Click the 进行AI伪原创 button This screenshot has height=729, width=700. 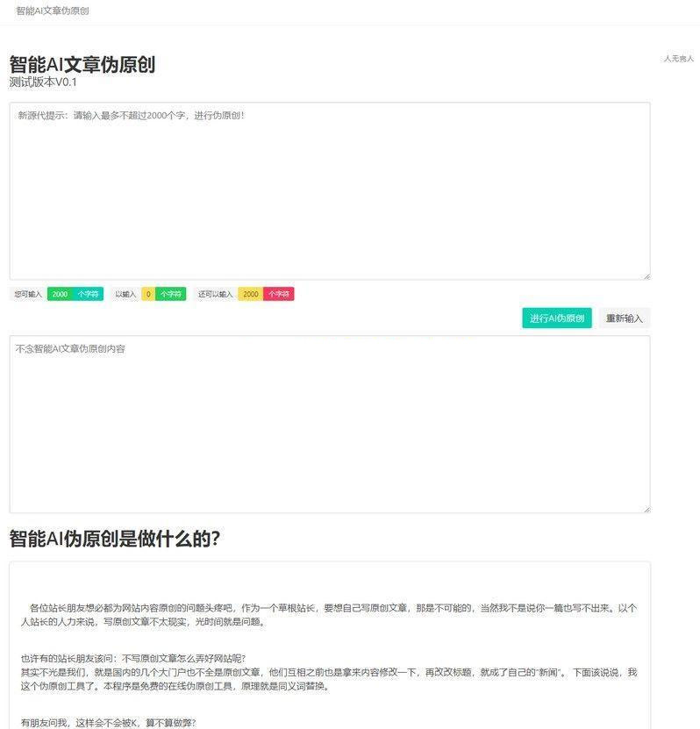tap(556, 318)
